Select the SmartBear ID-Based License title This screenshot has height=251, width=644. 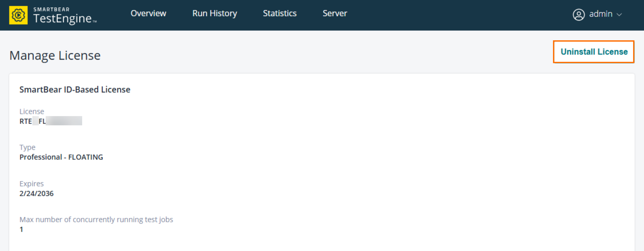pos(75,89)
